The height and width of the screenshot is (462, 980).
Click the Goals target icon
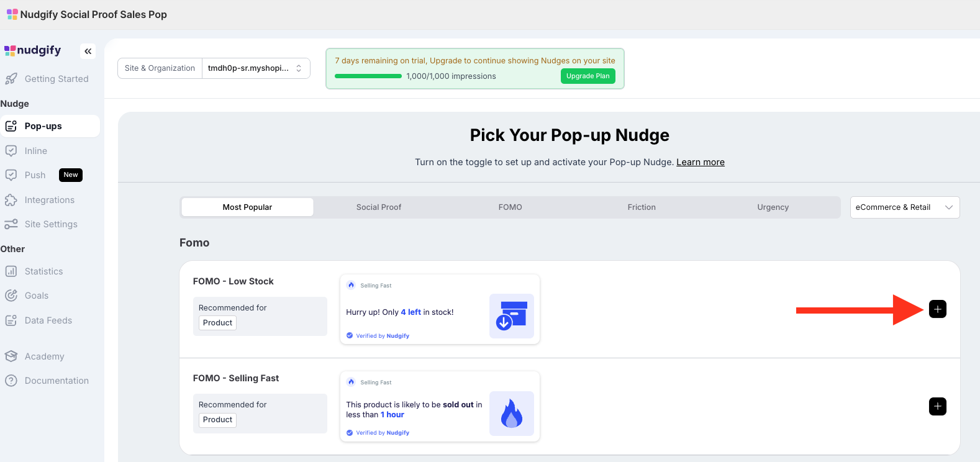11,296
